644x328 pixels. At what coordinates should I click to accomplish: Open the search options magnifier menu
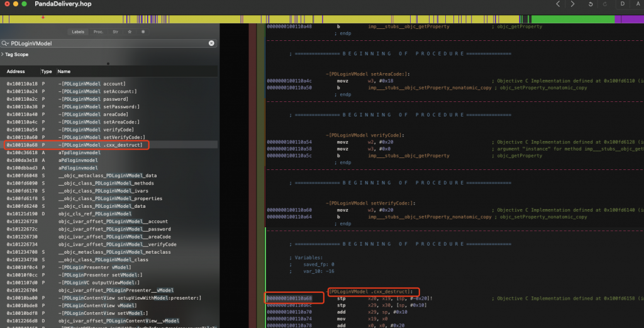pyautogui.click(x=6, y=43)
